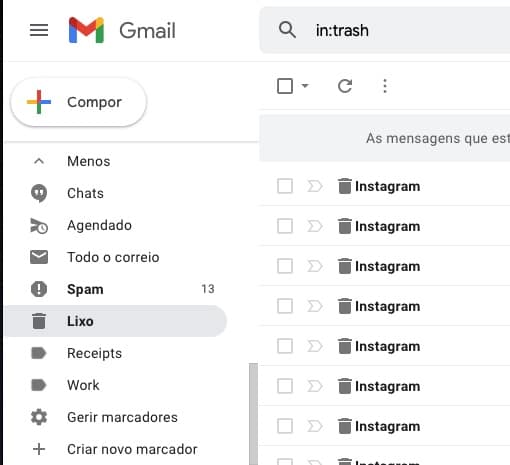
Task: Tick the checkbox of the first Instagram email
Action: pyautogui.click(x=285, y=186)
